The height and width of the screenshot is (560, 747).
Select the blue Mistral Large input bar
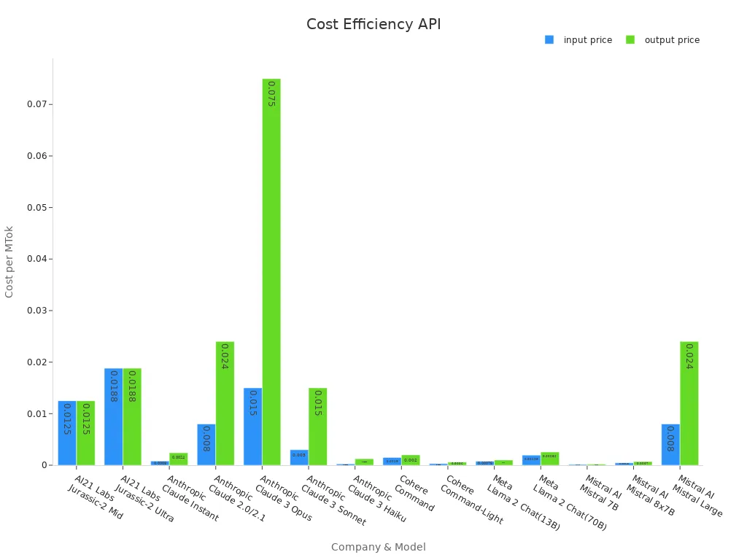pos(671,445)
